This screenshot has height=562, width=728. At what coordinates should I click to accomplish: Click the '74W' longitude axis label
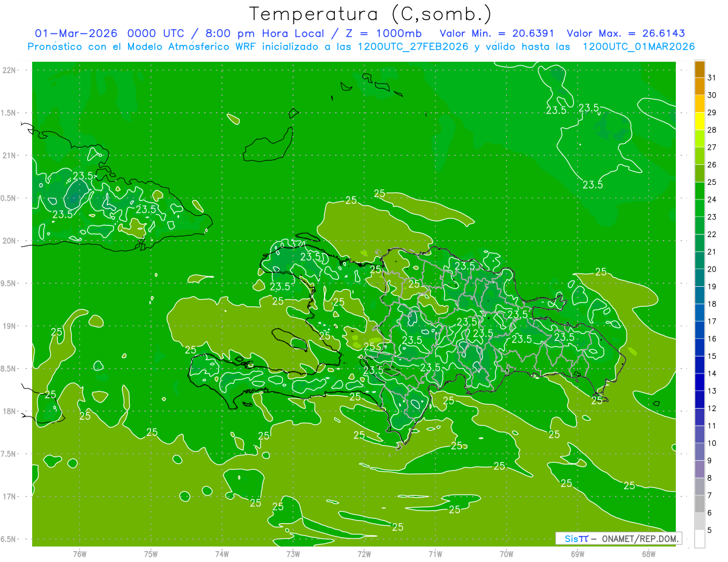[222, 554]
